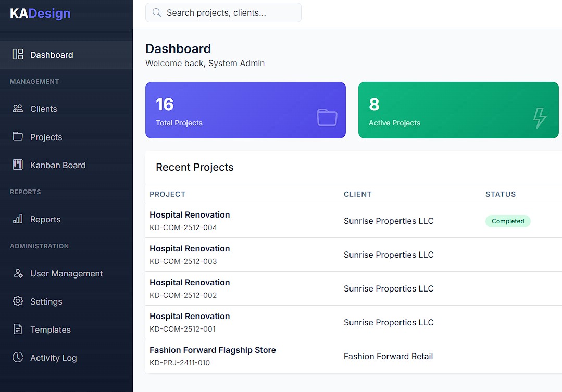The image size is (562, 392).
Task: Focus the Search projects, clients field
Action: [229, 13]
